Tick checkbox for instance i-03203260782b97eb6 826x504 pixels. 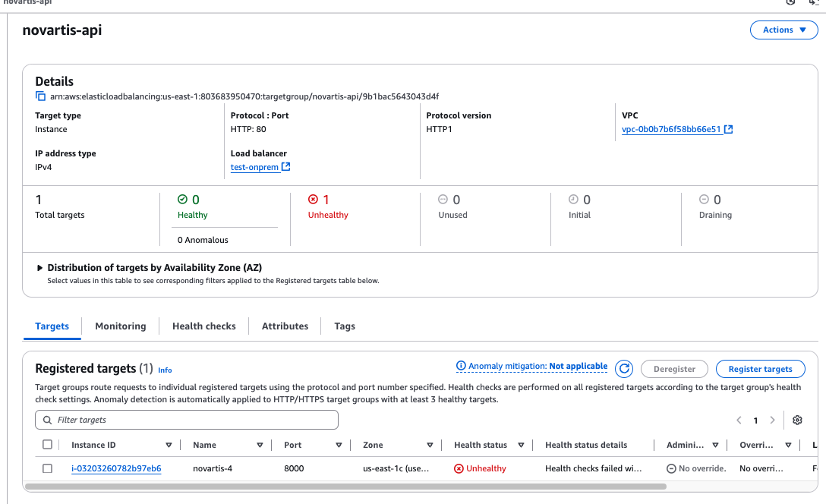pyautogui.click(x=47, y=468)
